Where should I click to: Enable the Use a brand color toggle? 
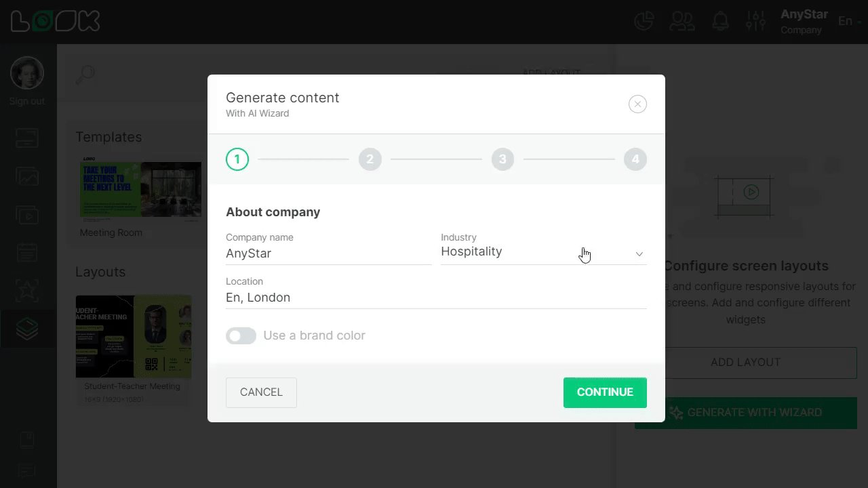(241, 335)
